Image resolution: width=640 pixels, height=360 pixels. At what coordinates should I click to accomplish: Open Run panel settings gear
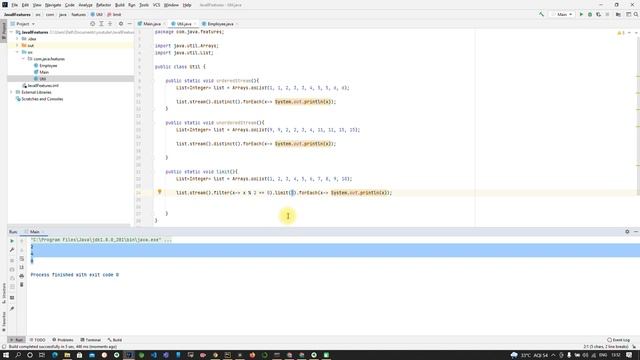click(627, 231)
